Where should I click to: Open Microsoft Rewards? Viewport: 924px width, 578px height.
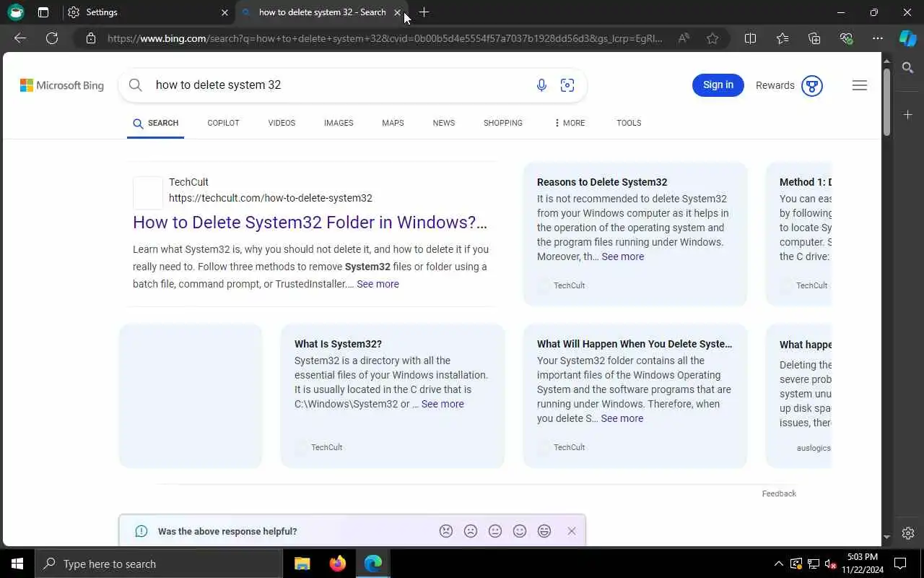pyautogui.click(x=789, y=85)
